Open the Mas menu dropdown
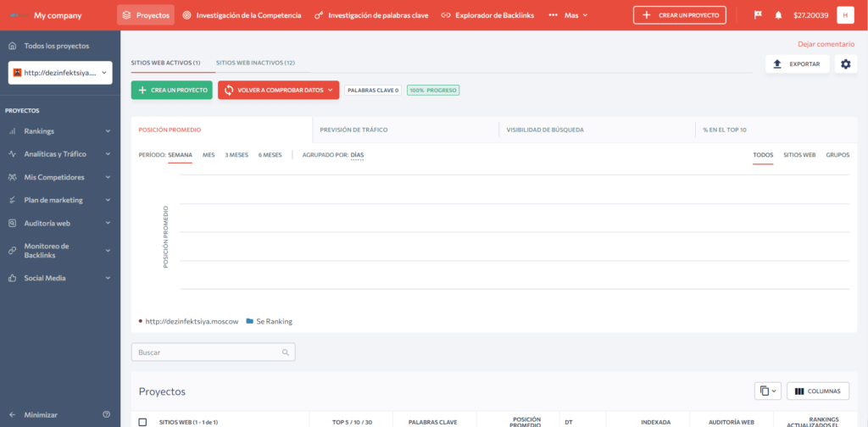This screenshot has height=427, width=868. (570, 15)
